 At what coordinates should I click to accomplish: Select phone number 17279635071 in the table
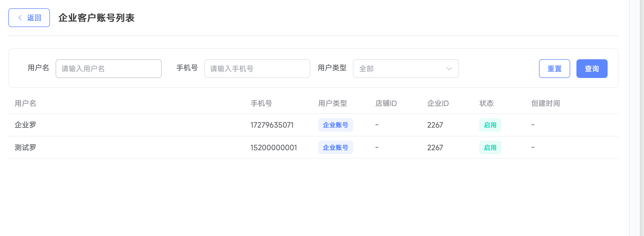click(272, 125)
